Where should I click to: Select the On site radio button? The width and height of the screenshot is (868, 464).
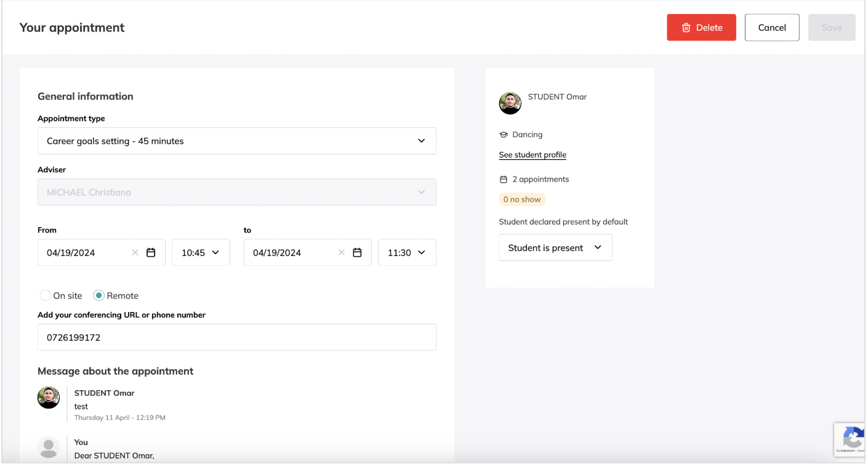coord(45,295)
